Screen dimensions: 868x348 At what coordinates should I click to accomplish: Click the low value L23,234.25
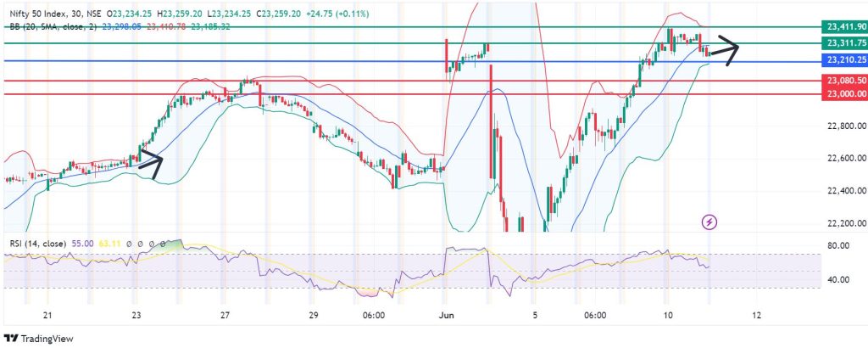tap(229, 13)
